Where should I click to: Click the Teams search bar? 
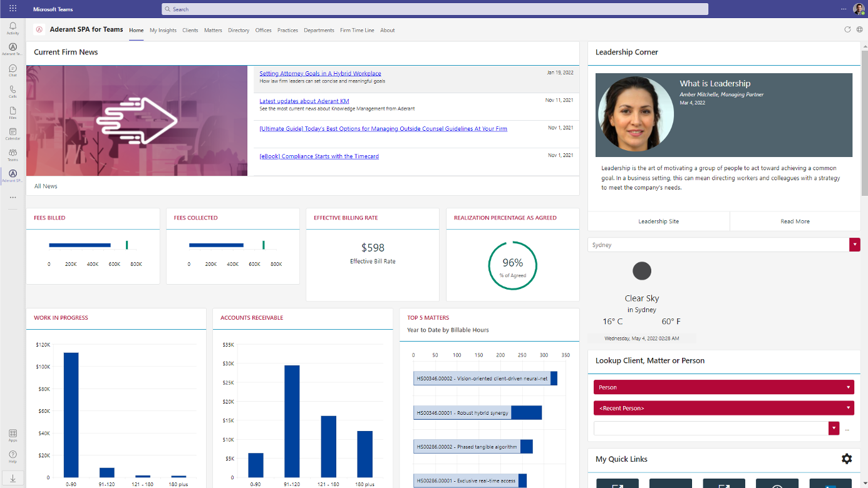(434, 9)
